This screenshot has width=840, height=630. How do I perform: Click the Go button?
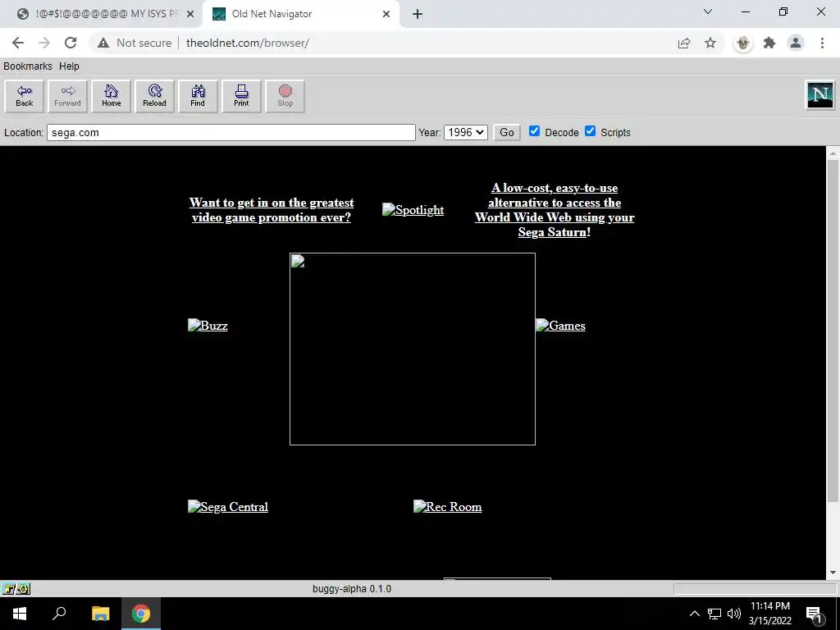507,132
